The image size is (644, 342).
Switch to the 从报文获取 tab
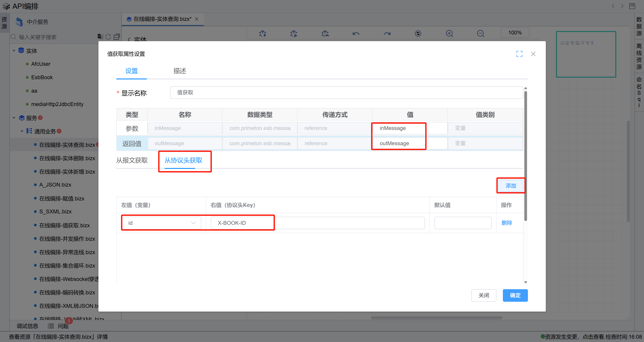(132, 160)
